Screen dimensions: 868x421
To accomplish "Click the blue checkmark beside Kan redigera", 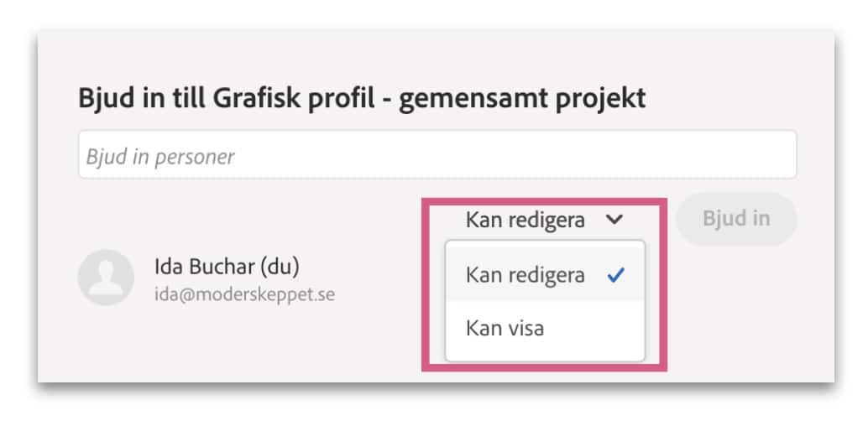I will (x=615, y=275).
